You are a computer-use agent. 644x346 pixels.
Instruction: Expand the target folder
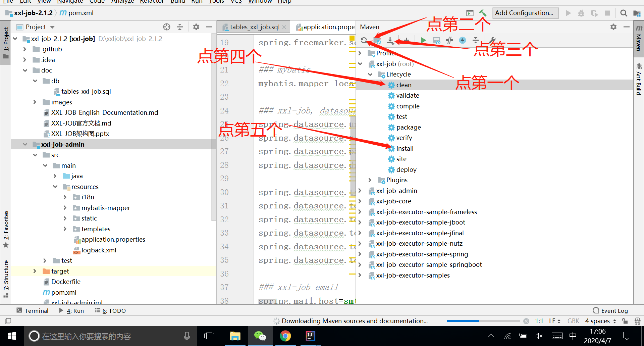tap(35, 271)
